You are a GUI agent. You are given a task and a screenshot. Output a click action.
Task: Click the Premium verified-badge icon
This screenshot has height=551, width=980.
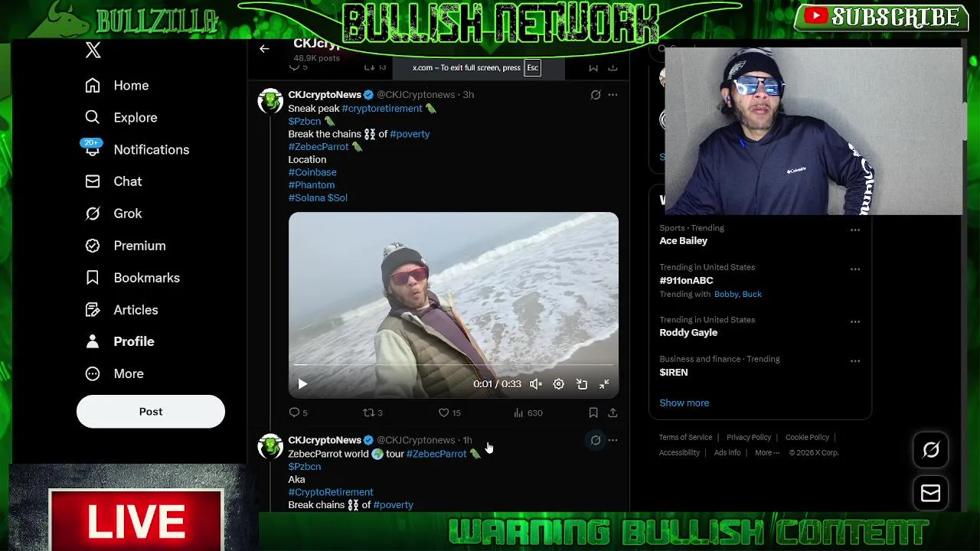[93, 246]
